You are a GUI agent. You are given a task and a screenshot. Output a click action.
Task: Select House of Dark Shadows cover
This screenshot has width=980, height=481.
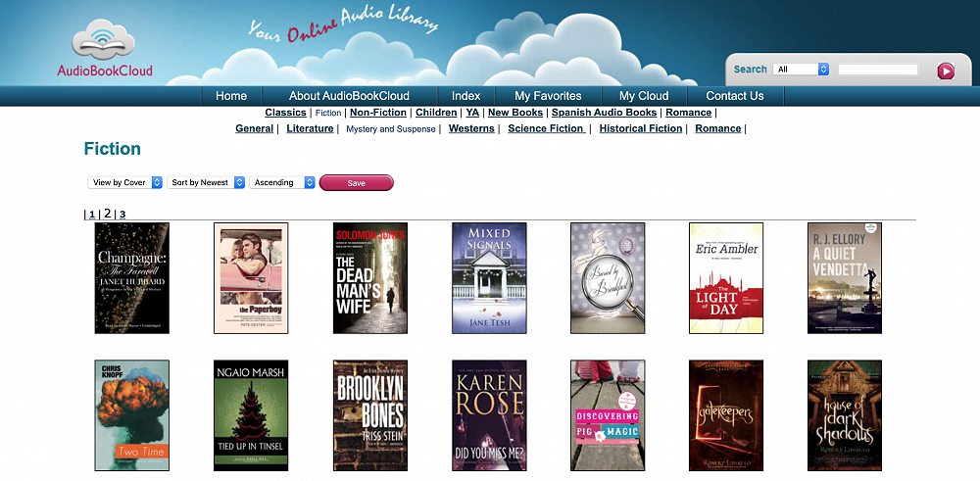tap(845, 415)
